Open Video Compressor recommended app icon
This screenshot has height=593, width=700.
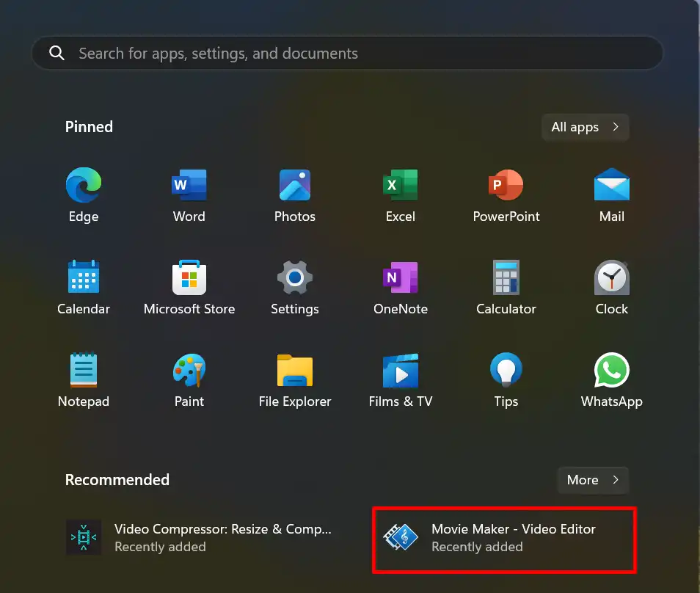[x=84, y=537]
